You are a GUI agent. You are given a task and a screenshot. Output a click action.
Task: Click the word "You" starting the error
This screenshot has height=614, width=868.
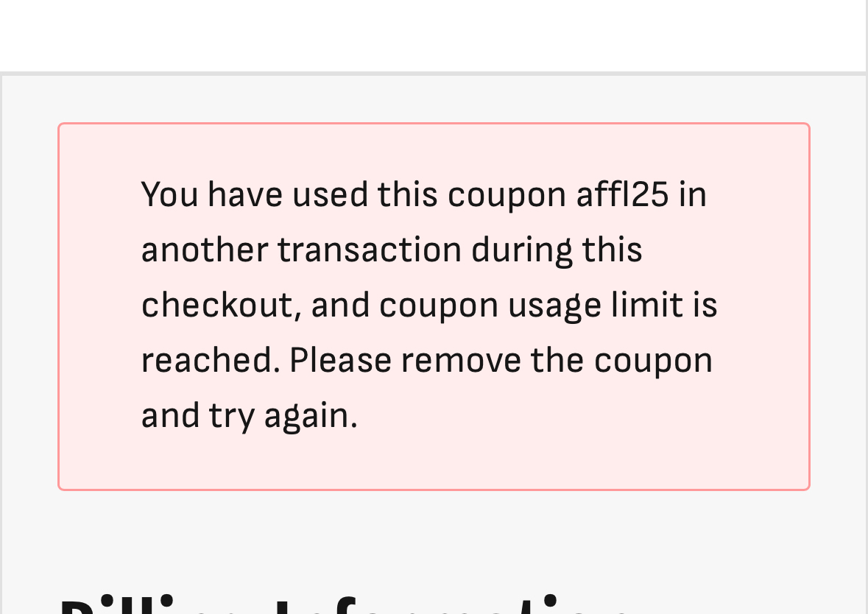pyautogui.click(x=169, y=195)
